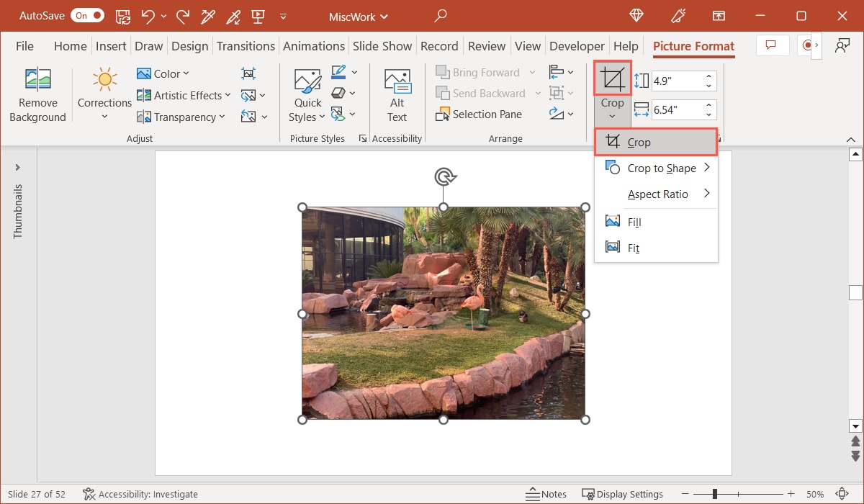Toggle AutoSave off
Screen dimensions: 864x504
tap(87, 14)
